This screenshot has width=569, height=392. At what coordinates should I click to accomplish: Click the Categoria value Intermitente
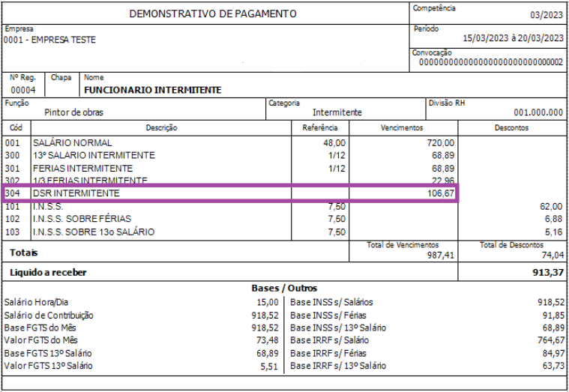tap(337, 112)
